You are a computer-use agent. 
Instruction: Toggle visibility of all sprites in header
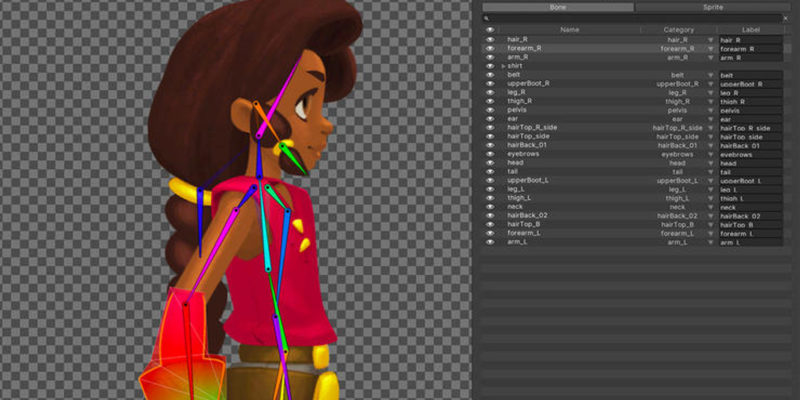(x=490, y=30)
